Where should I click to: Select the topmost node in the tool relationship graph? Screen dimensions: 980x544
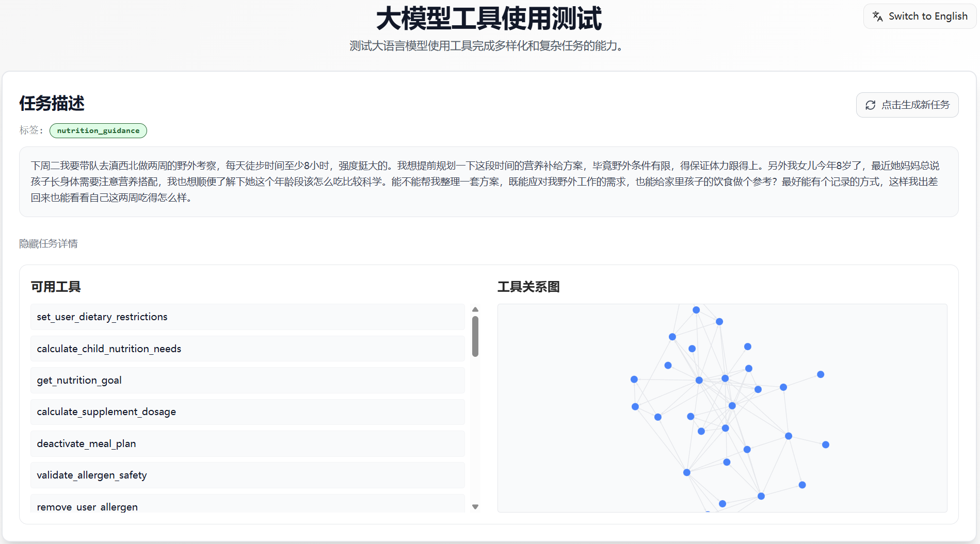pyautogui.click(x=696, y=310)
